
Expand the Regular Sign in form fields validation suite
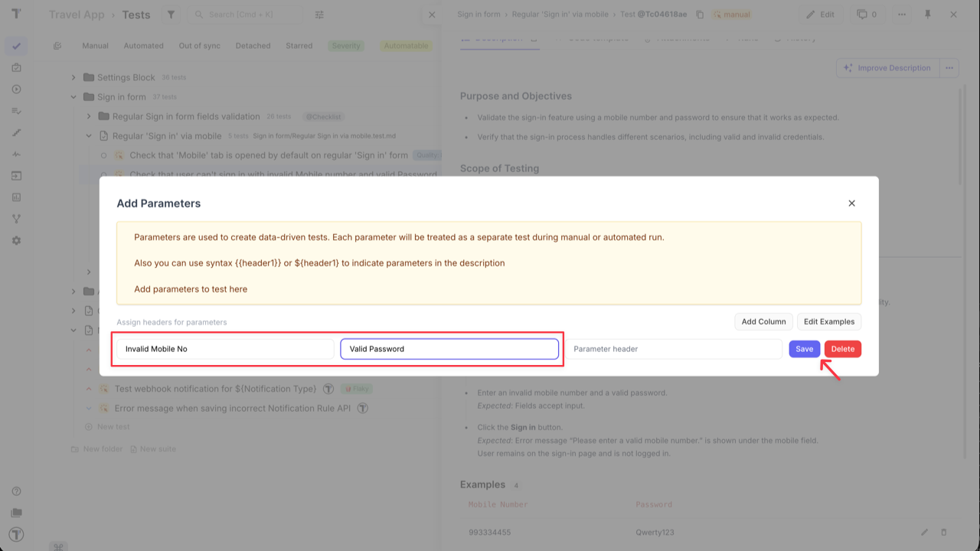90,116
